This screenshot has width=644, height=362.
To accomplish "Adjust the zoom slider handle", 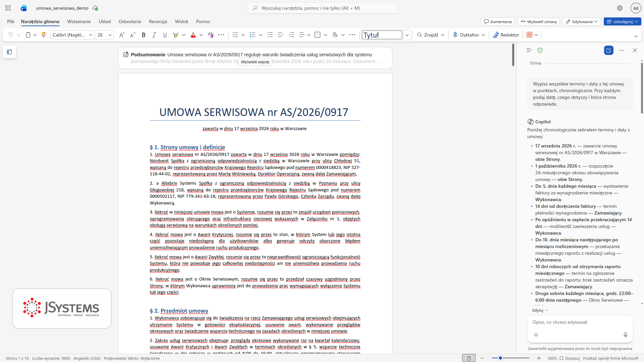I will (x=500, y=358).
